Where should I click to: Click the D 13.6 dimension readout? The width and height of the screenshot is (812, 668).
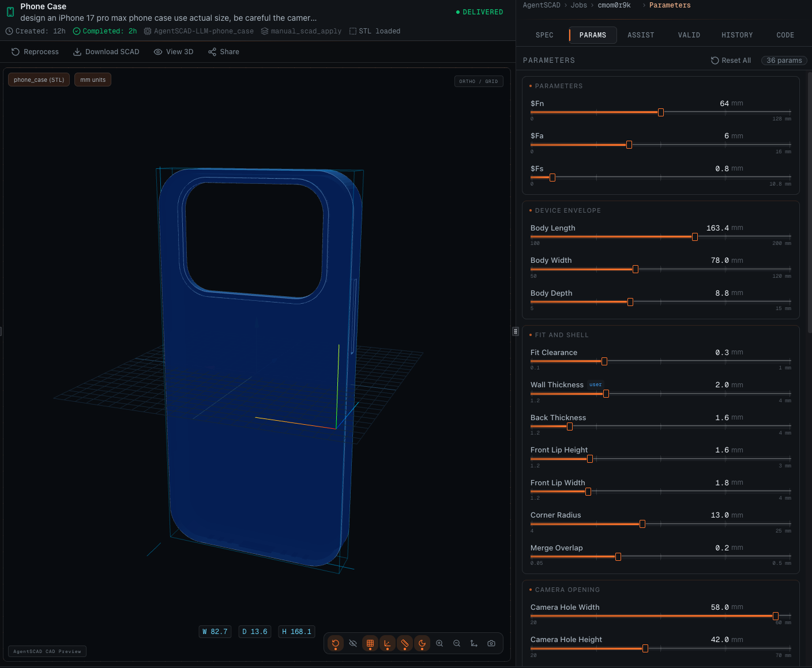tap(255, 632)
